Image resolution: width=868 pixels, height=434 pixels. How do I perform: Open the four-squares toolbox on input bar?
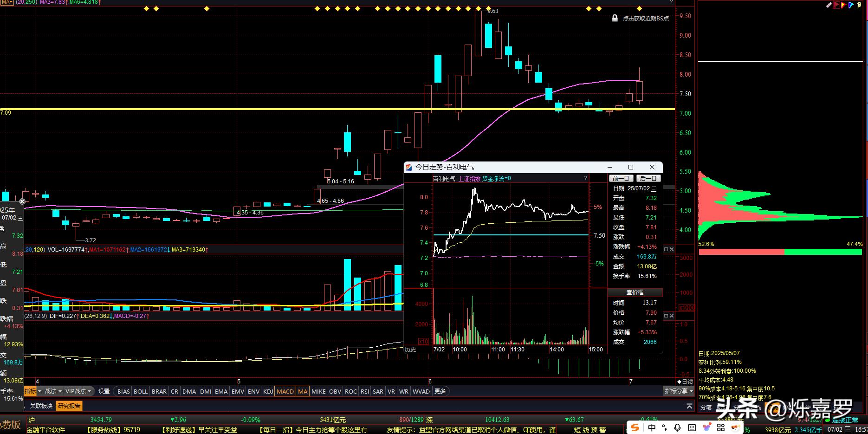point(721,428)
